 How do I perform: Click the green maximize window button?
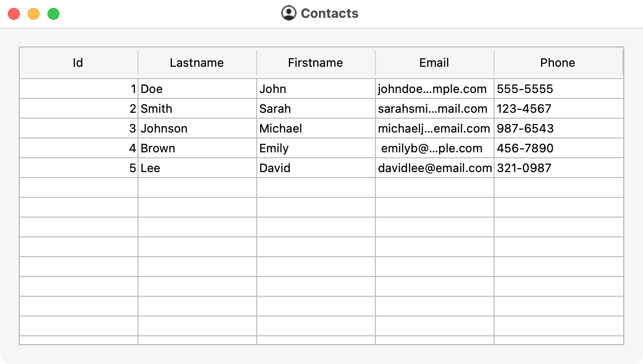coord(53,14)
